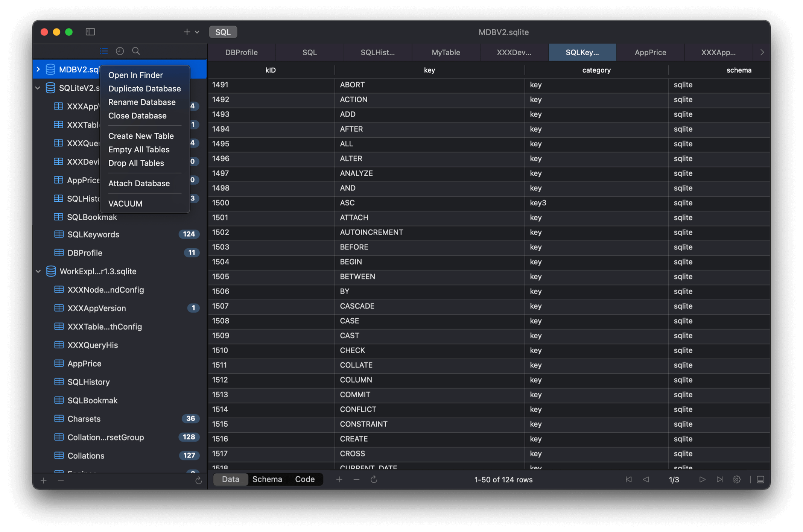Image resolution: width=803 pixels, height=532 pixels.
Task: Click the sidebar search magnifier icon
Action: [136, 51]
